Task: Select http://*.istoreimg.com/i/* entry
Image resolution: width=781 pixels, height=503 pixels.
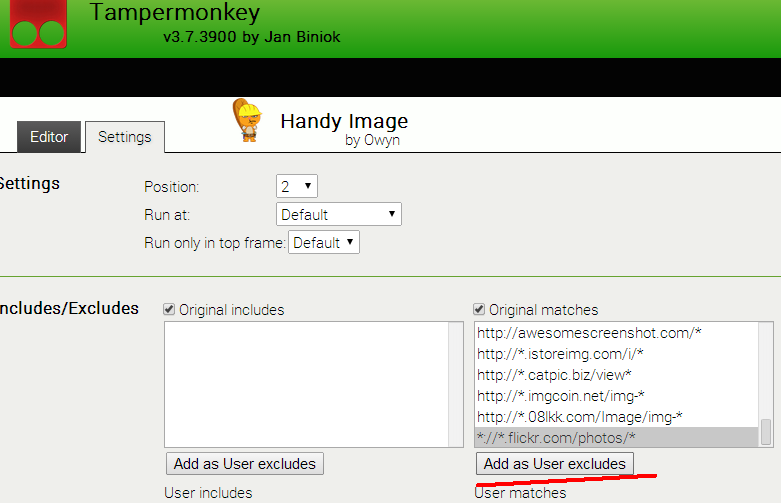Action: pos(617,354)
